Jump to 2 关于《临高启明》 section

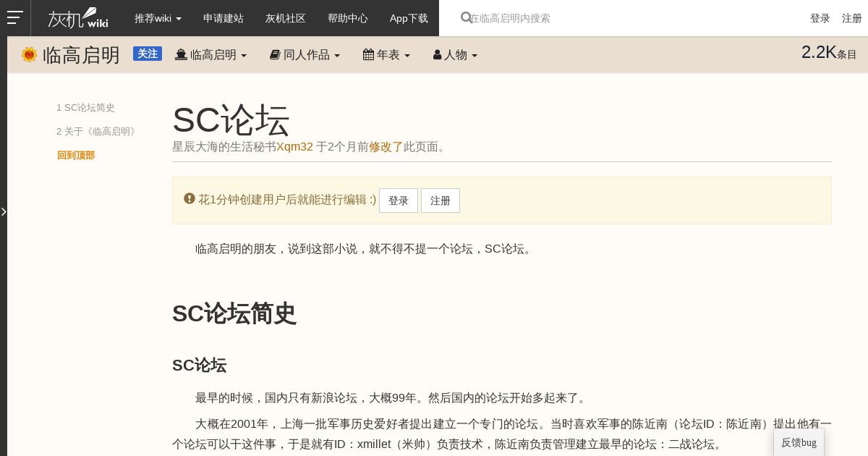point(96,132)
